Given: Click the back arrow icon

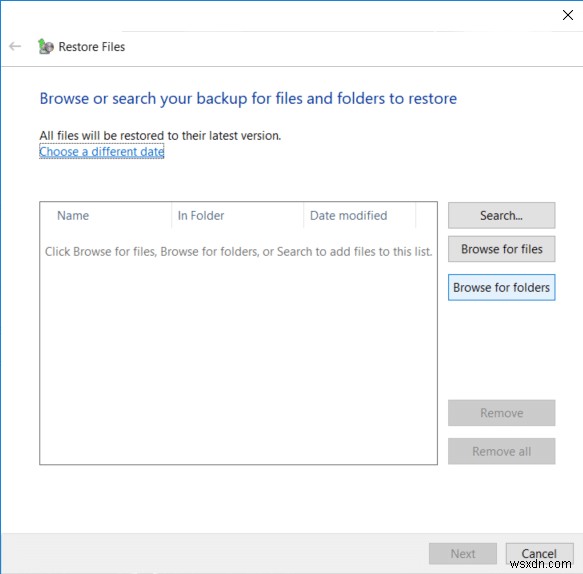Looking at the screenshot, I should point(15,46).
